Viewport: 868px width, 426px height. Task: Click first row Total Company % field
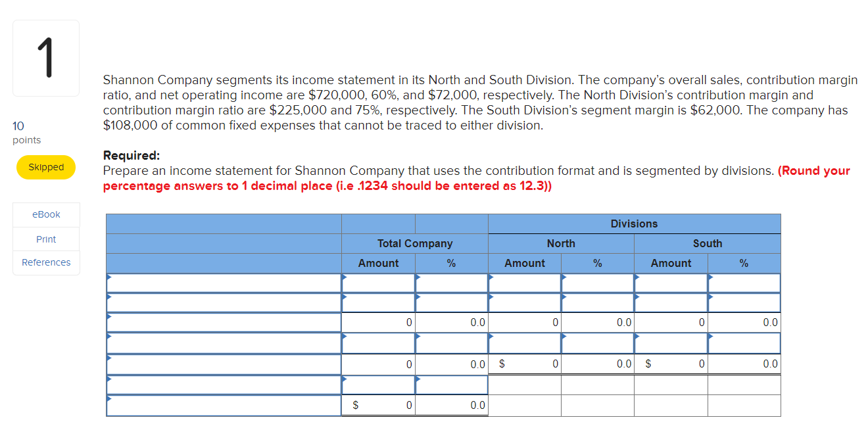pos(452,283)
